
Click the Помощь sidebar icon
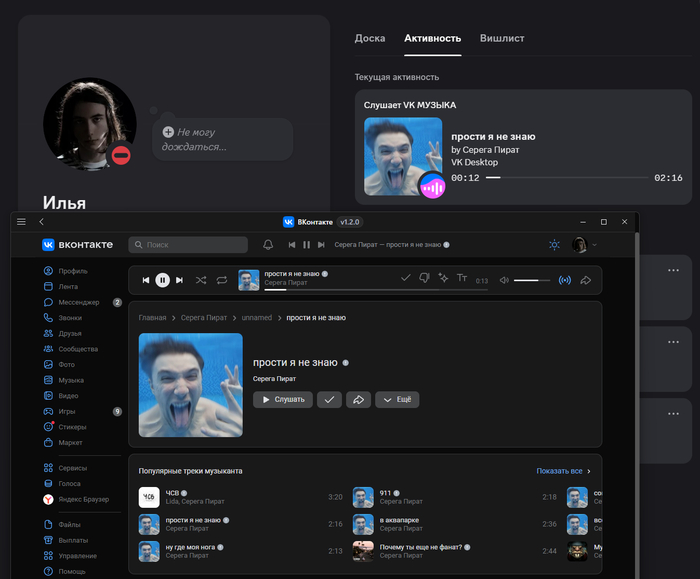click(x=48, y=571)
